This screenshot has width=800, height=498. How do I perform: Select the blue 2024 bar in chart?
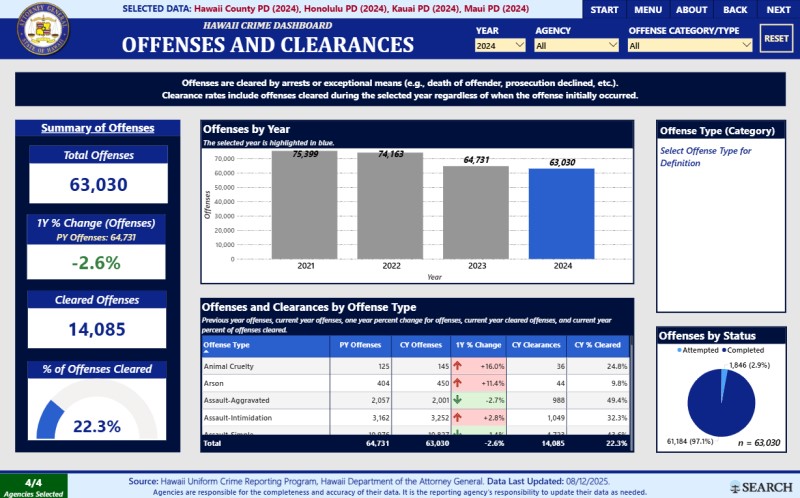pos(561,212)
